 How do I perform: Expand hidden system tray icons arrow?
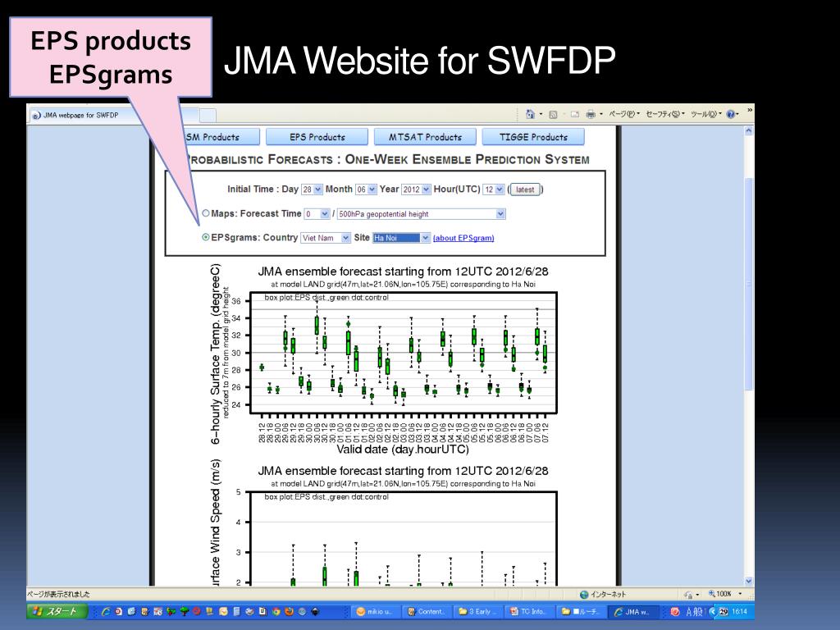[x=713, y=611]
